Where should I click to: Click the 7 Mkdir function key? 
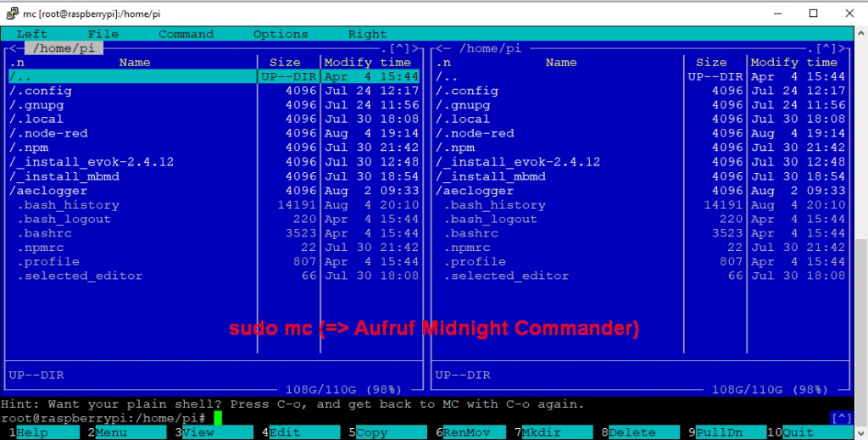click(x=554, y=432)
